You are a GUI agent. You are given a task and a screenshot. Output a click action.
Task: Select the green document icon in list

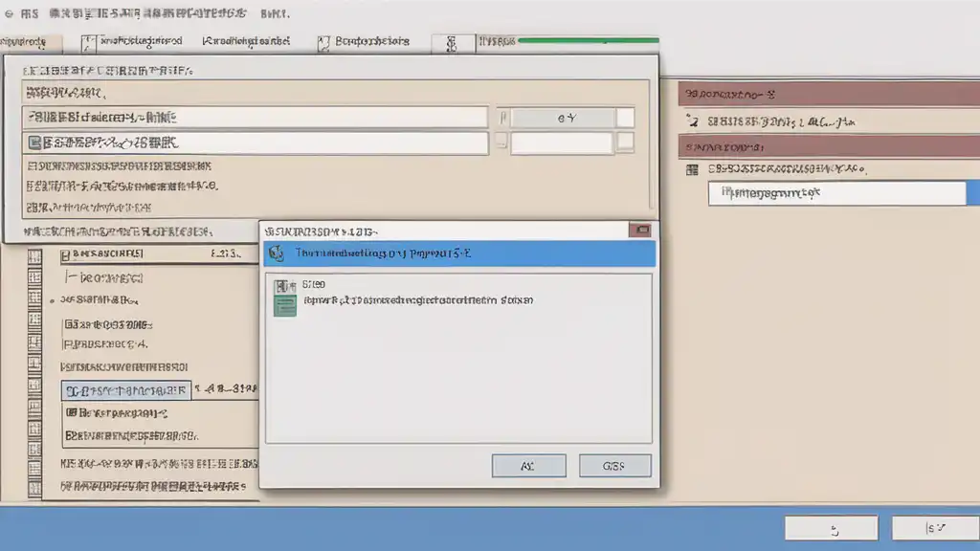click(285, 305)
